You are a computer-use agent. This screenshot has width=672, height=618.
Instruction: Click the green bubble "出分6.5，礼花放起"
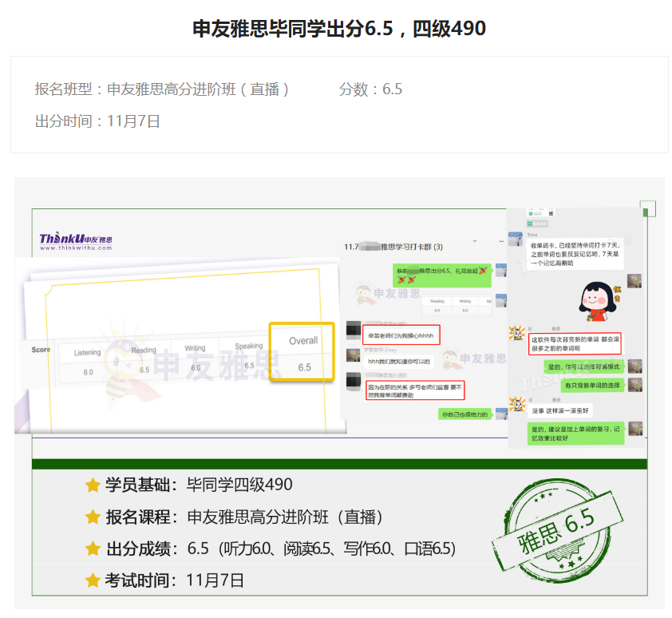click(x=442, y=275)
